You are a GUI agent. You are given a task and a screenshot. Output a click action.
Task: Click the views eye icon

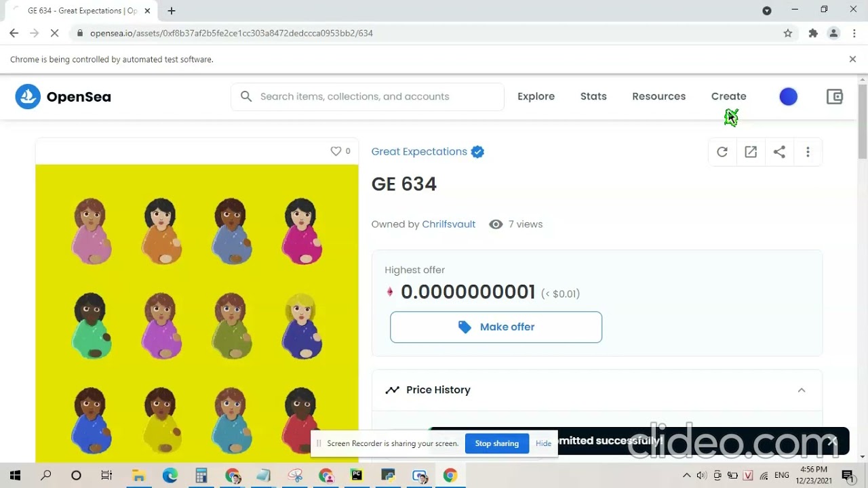click(x=496, y=224)
